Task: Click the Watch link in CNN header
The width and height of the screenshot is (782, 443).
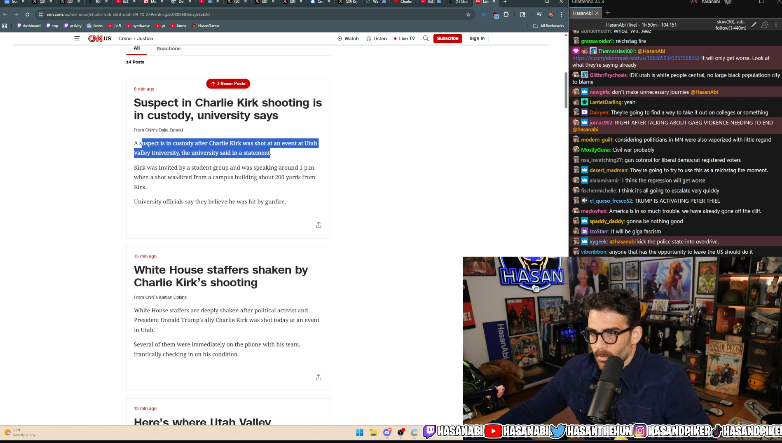Action: point(348,38)
